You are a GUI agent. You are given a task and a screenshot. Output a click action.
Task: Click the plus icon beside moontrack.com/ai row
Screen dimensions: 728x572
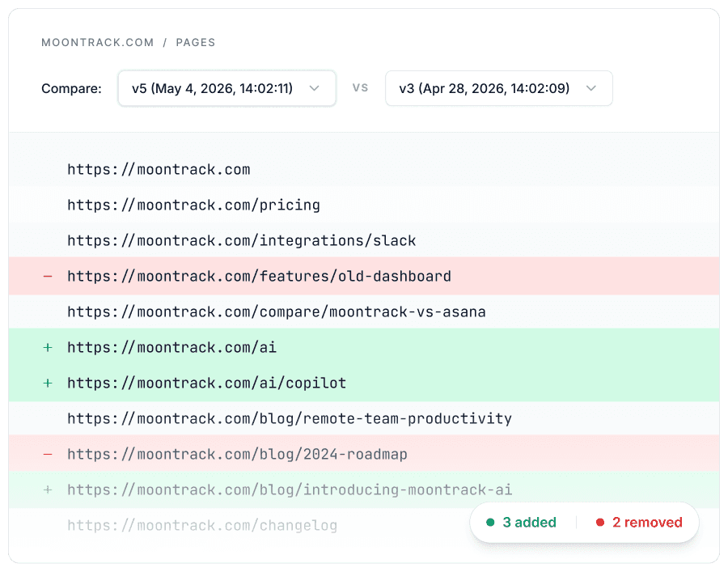48,348
